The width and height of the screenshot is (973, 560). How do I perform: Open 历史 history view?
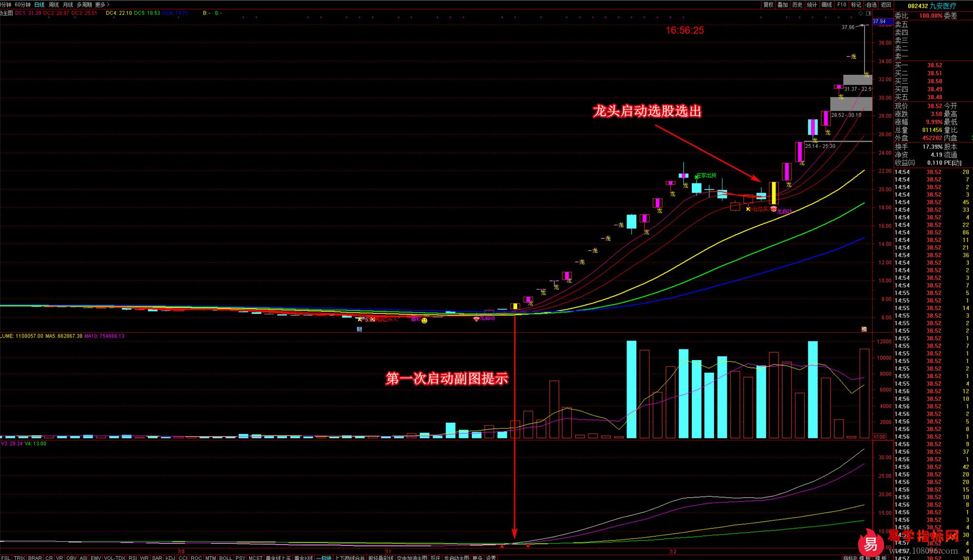click(797, 4)
